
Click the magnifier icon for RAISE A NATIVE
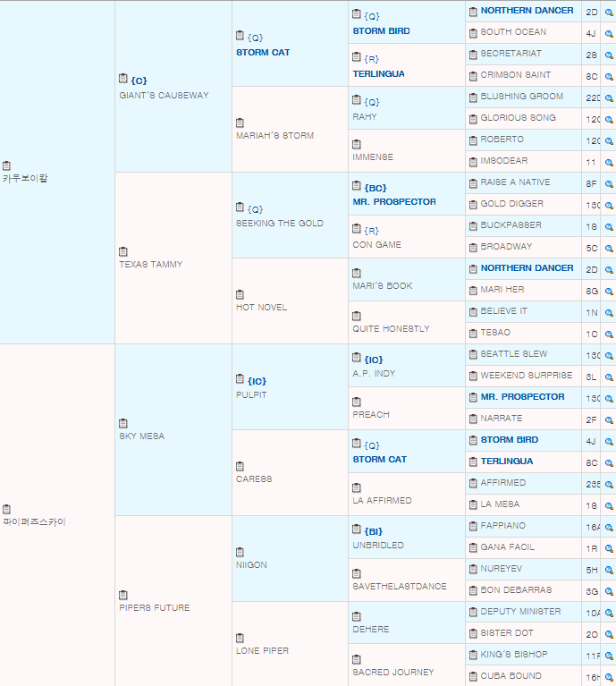[x=609, y=183]
